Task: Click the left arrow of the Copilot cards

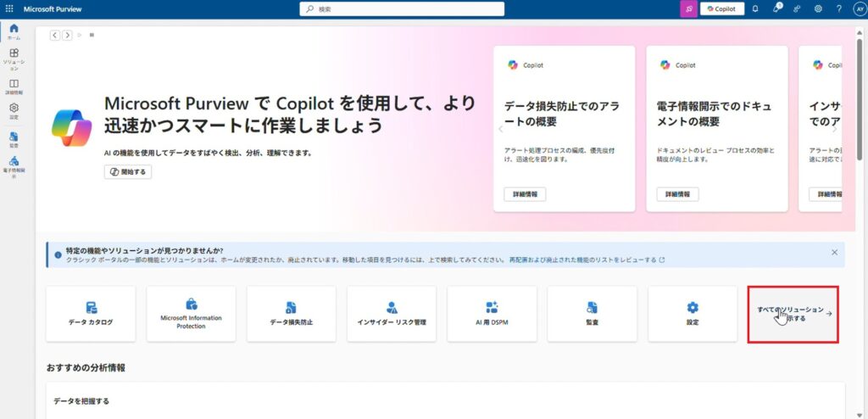Action: [x=500, y=129]
